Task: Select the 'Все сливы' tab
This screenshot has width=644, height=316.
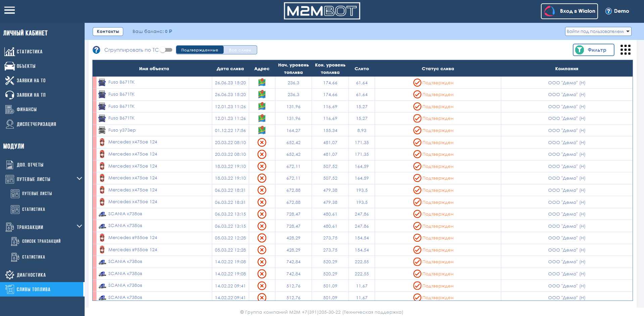Action: [240, 50]
